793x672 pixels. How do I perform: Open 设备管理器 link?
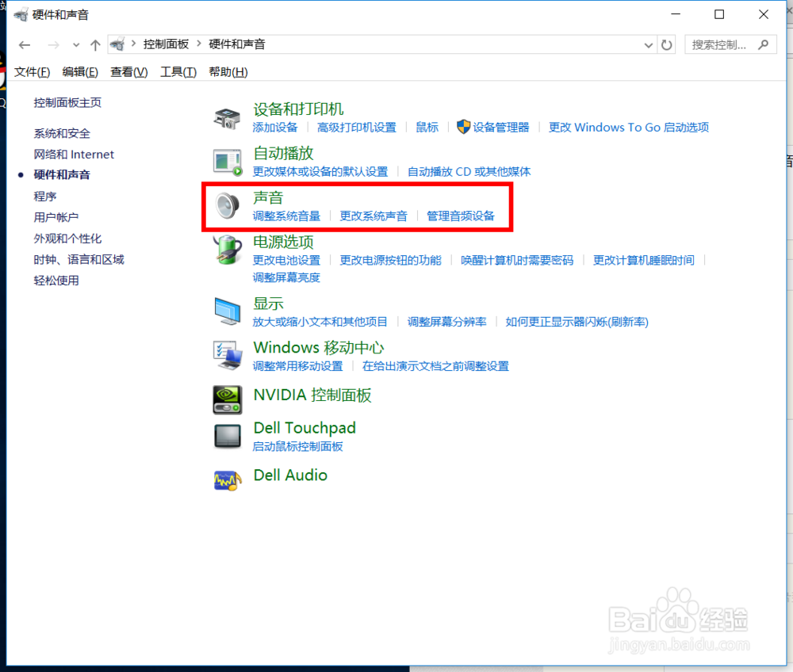click(x=500, y=128)
